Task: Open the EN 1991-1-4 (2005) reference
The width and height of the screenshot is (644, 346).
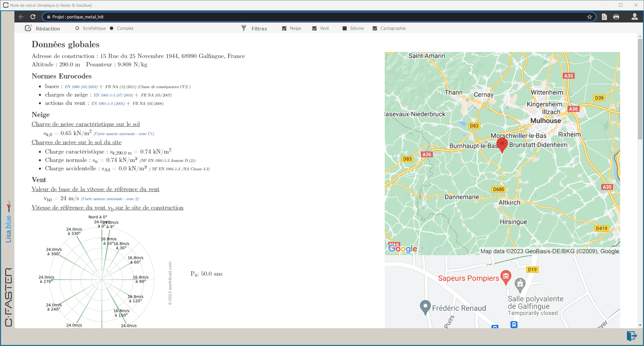Action: tap(108, 104)
